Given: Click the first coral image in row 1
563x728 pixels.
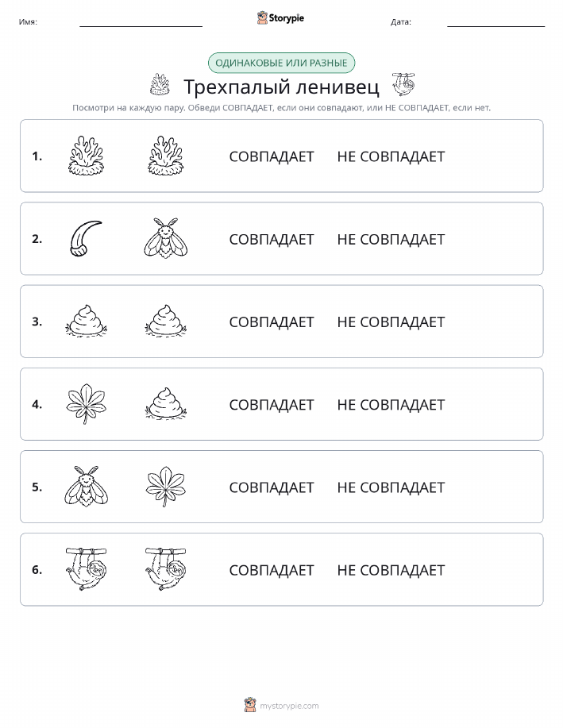Looking at the screenshot, I should [86, 156].
